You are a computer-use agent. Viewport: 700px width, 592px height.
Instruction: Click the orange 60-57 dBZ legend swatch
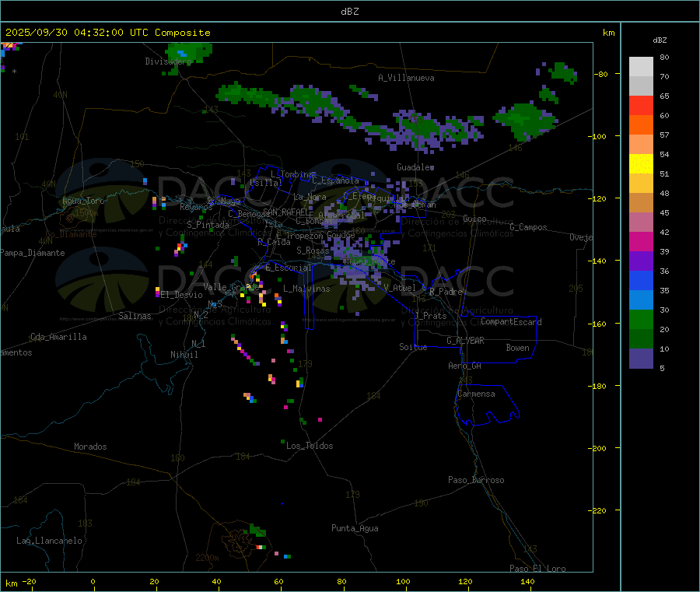tap(641, 125)
